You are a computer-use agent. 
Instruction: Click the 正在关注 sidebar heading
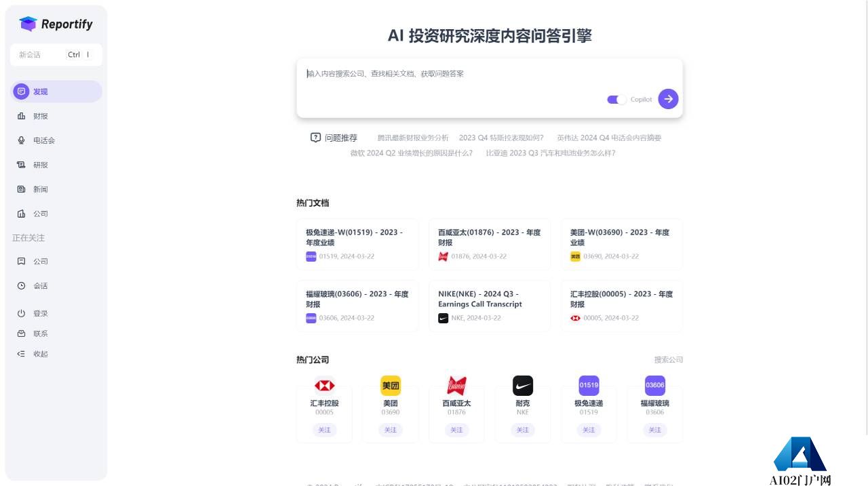tap(28, 238)
